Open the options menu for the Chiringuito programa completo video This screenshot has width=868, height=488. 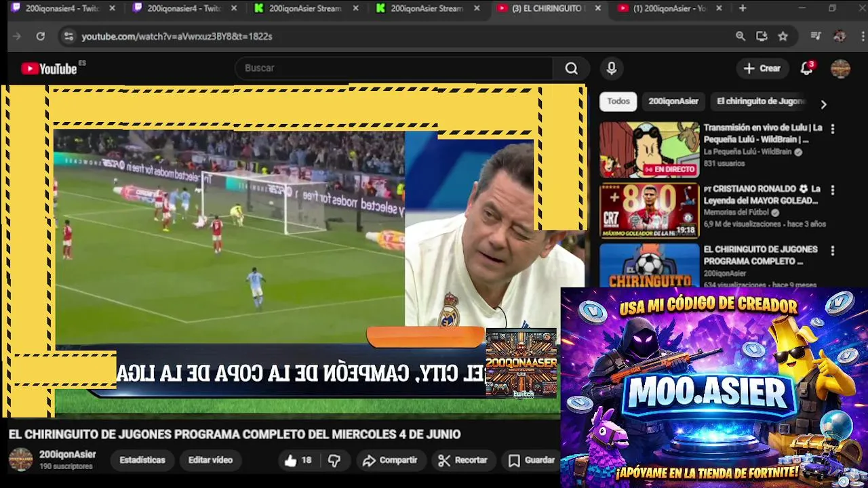point(833,250)
